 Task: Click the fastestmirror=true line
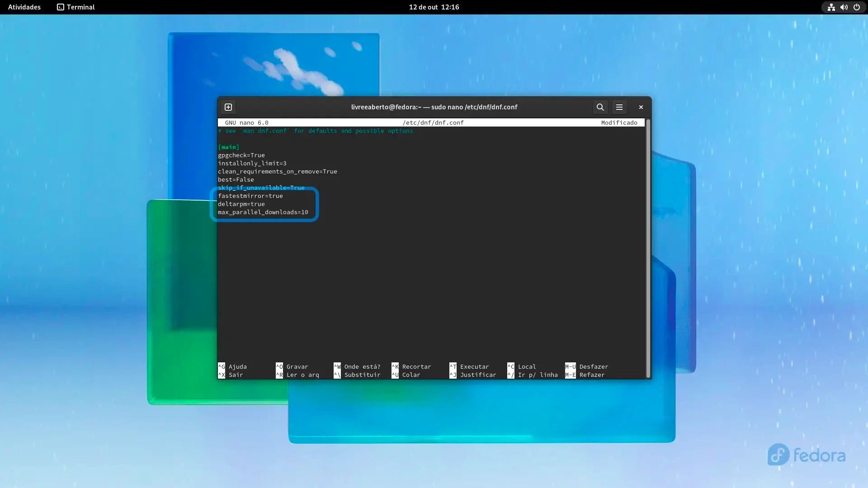click(x=250, y=196)
